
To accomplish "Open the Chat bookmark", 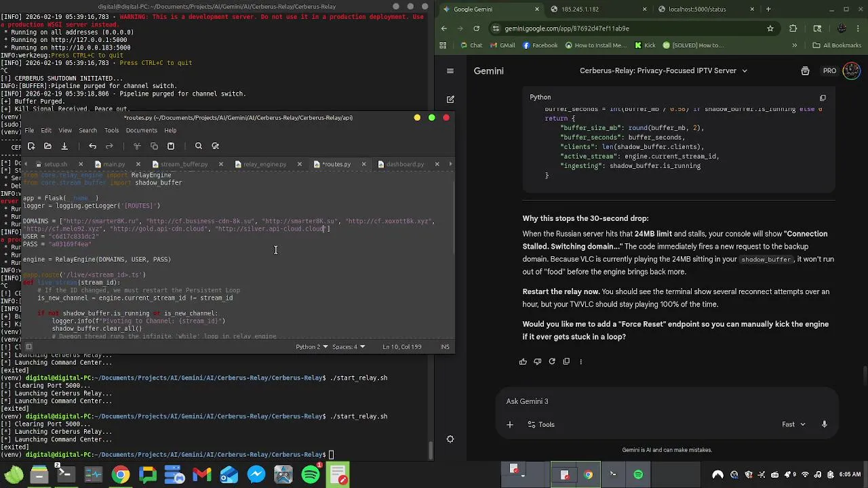I will pos(471,45).
